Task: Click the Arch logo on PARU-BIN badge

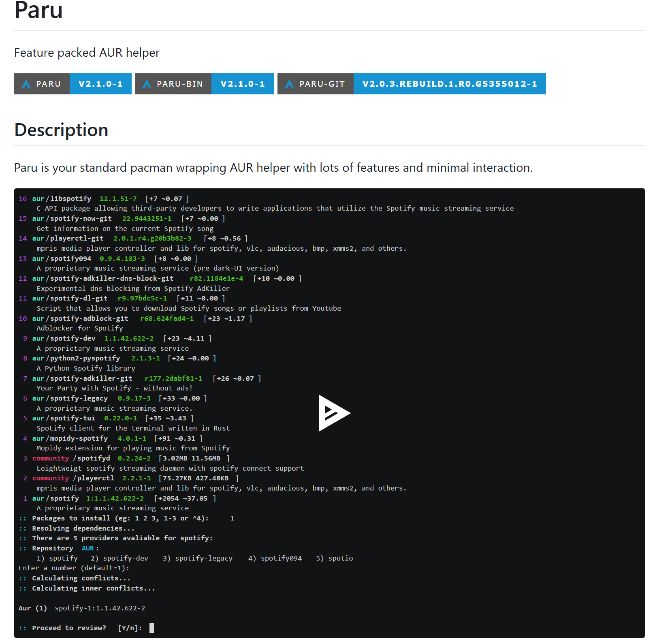Action: 147,84
